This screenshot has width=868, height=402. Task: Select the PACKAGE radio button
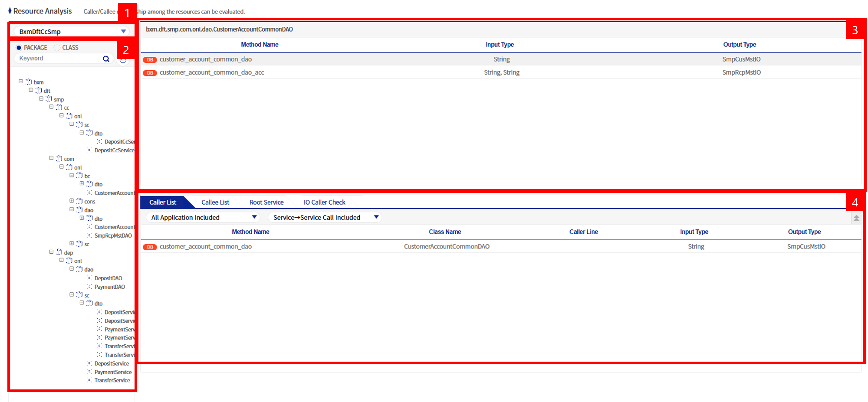click(x=19, y=48)
